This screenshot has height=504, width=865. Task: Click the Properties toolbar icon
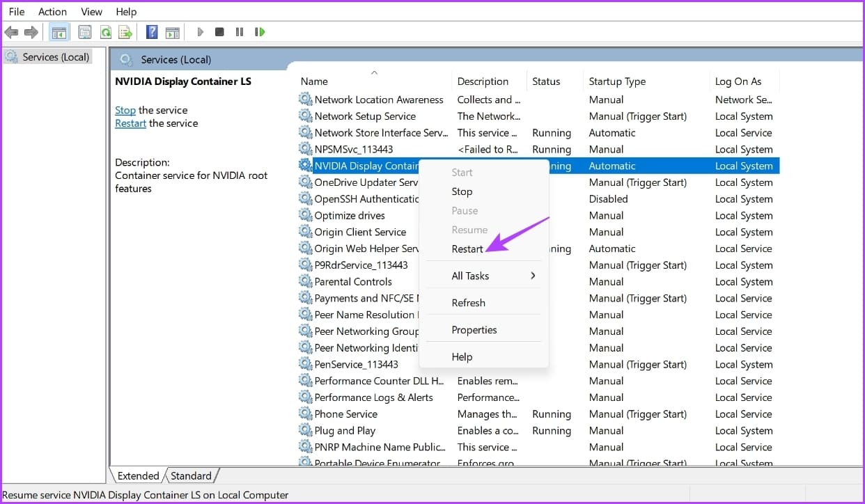pyautogui.click(x=85, y=32)
